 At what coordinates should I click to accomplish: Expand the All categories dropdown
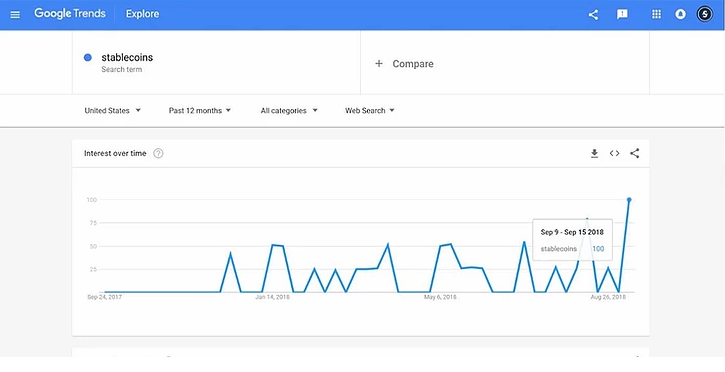[x=289, y=110]
